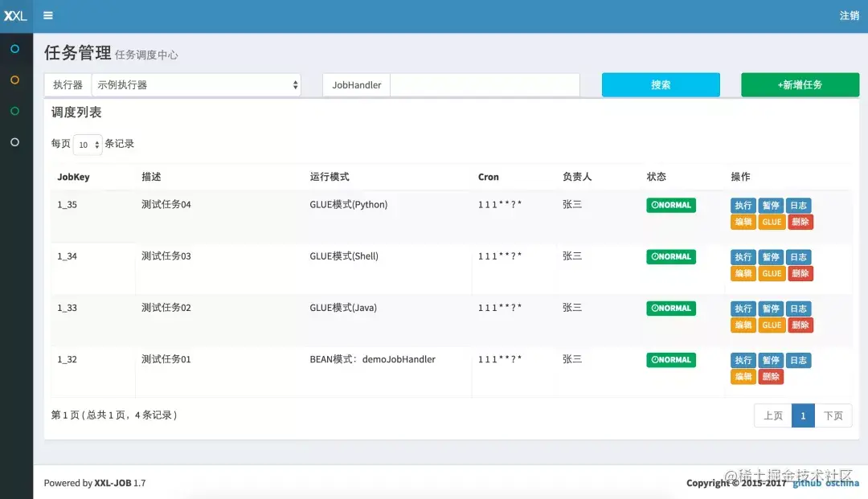Click 删除 for job 1_35
The image size is (868, 499).
tap(800, 222)
